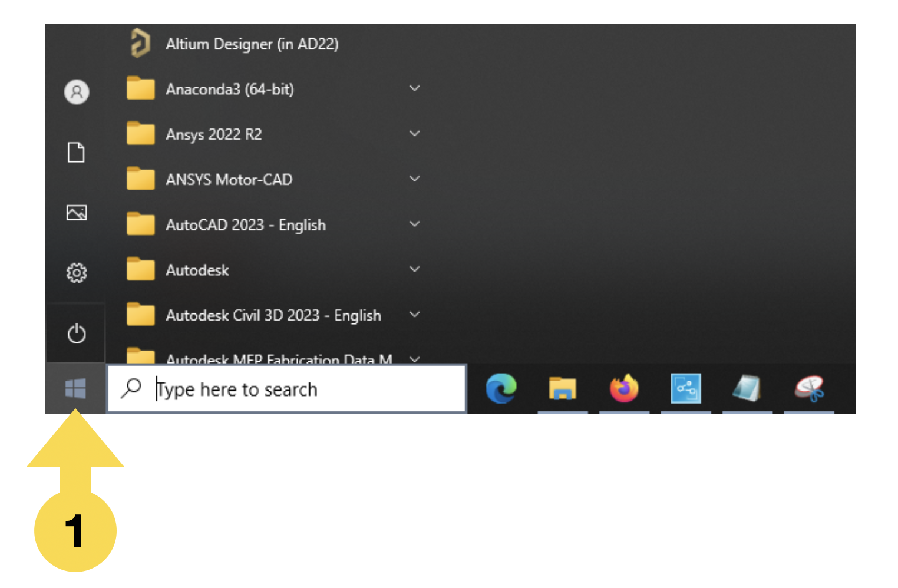
Task: Click the search magnifier icon
Action: pyautogui.click(x=131, y=388)
